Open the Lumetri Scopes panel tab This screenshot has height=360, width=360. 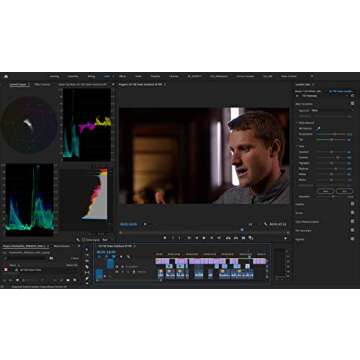pos(19,85)
